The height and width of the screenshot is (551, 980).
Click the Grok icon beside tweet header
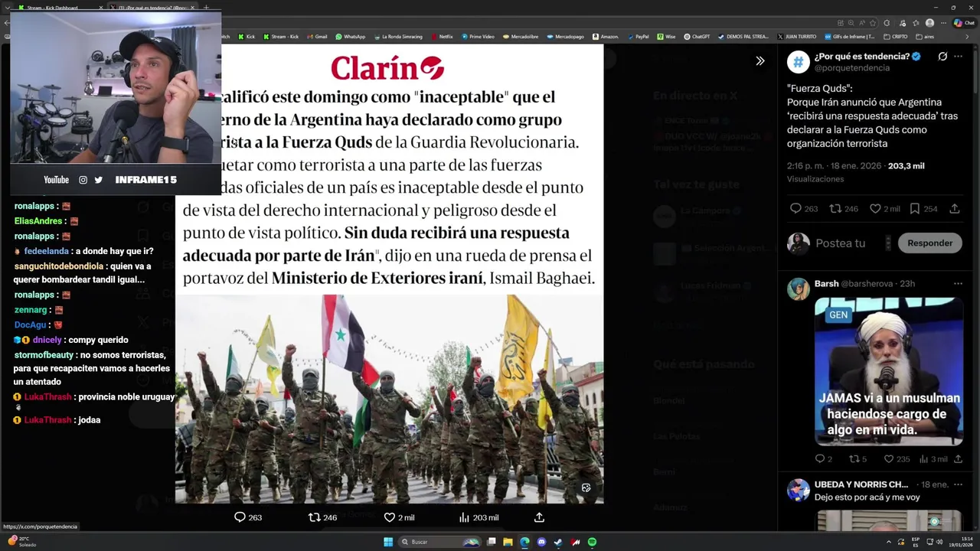[942, 57]
